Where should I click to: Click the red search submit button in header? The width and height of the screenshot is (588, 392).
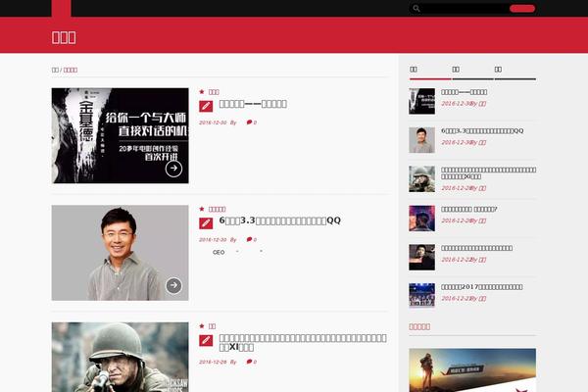click(522, 9)
